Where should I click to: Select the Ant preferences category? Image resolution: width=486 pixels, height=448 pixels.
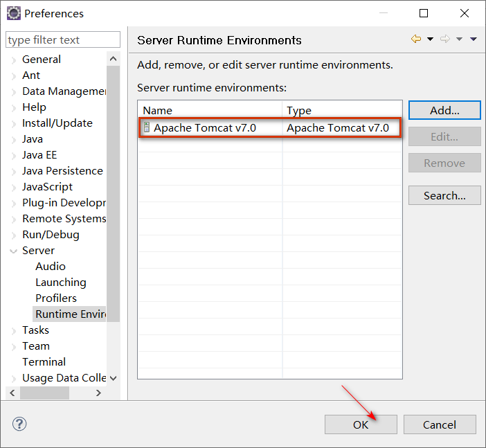(x=31, y=75)
